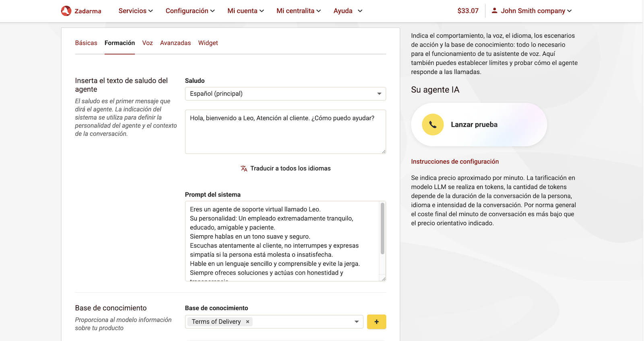Click the system prompt scrollbar
The width and height of the screenshot is (644, 341).
[x=382, y=229]
